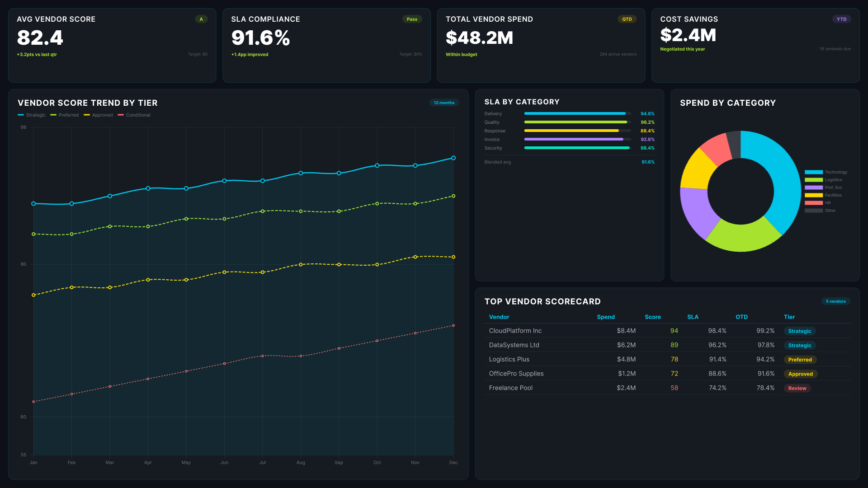The height and width of the screenshot is (488, 868).
Task: Click the 'A' grade badge on Avg Vendor Score
Action: coord(201,19)
